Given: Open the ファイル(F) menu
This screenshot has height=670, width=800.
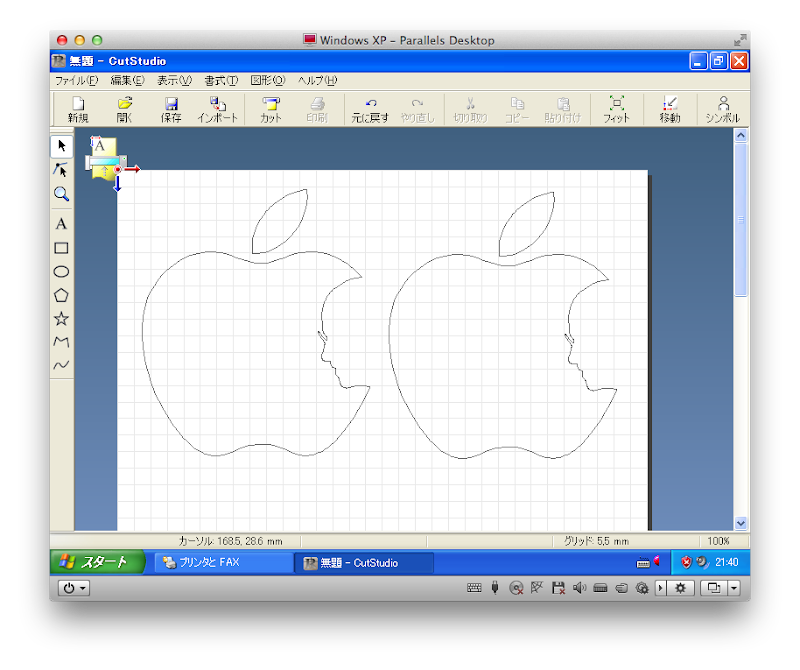Looking at the screenshot, I should [x=77, y=81].
